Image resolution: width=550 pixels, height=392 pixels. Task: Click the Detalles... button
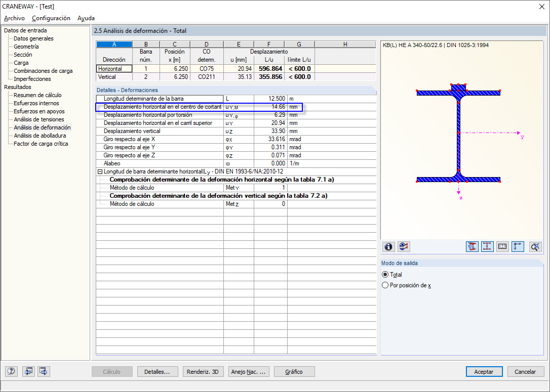[x=157, y=372]
